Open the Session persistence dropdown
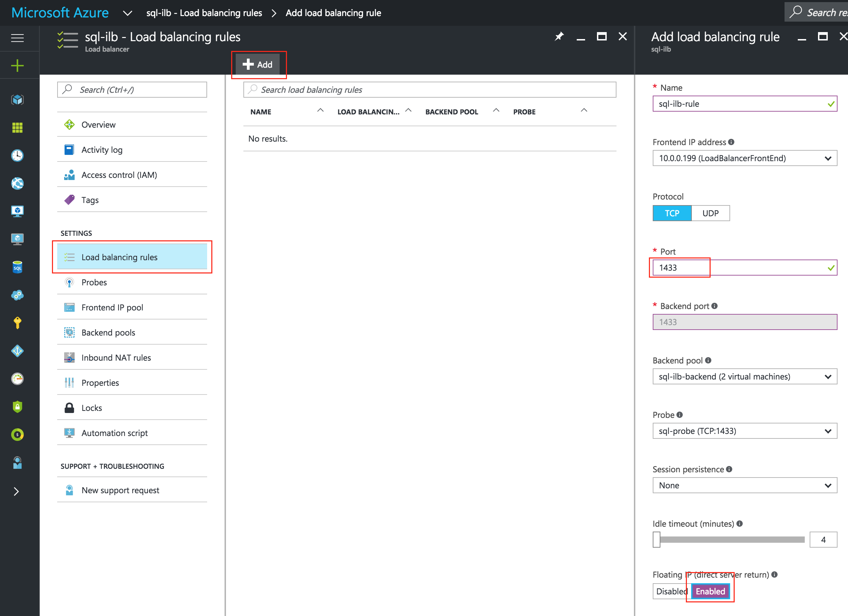The width and height of the screenshot is (848, 616). [x=745, y=485]
